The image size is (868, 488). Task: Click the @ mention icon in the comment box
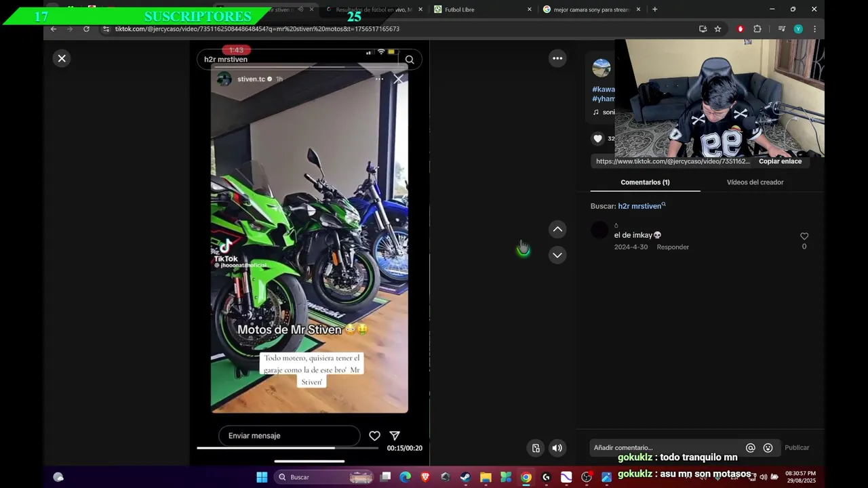(x=751, y=448)
